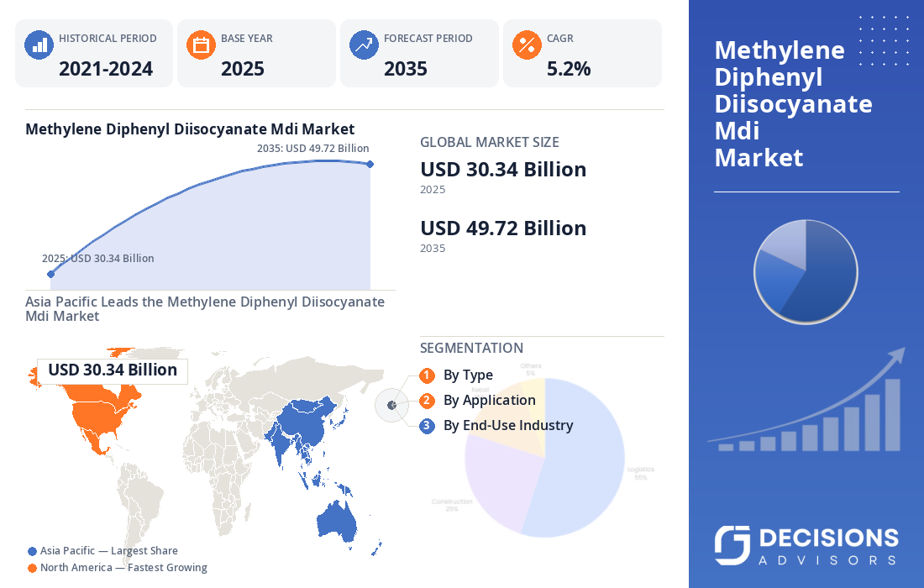The width and height of the screenshot is (924, 588).
Task: Click the blue number 3 badge
Action: point(428,426)
